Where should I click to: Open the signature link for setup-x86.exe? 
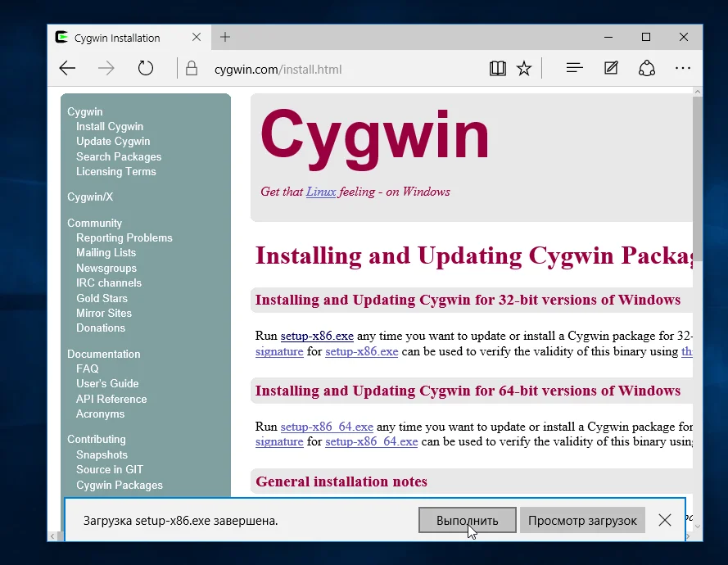pyautogui.click(x=279, y=351)
